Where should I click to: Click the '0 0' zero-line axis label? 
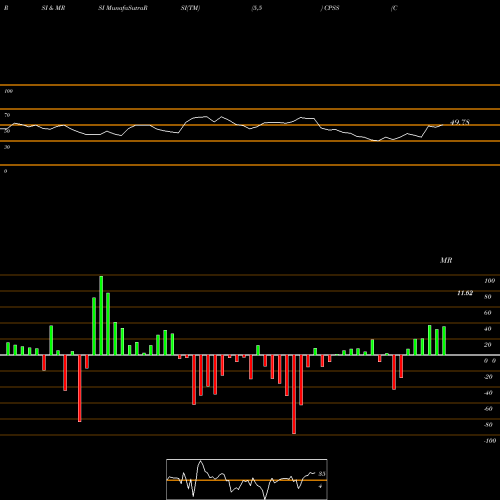pyautogui.click(x=490, y=361)
